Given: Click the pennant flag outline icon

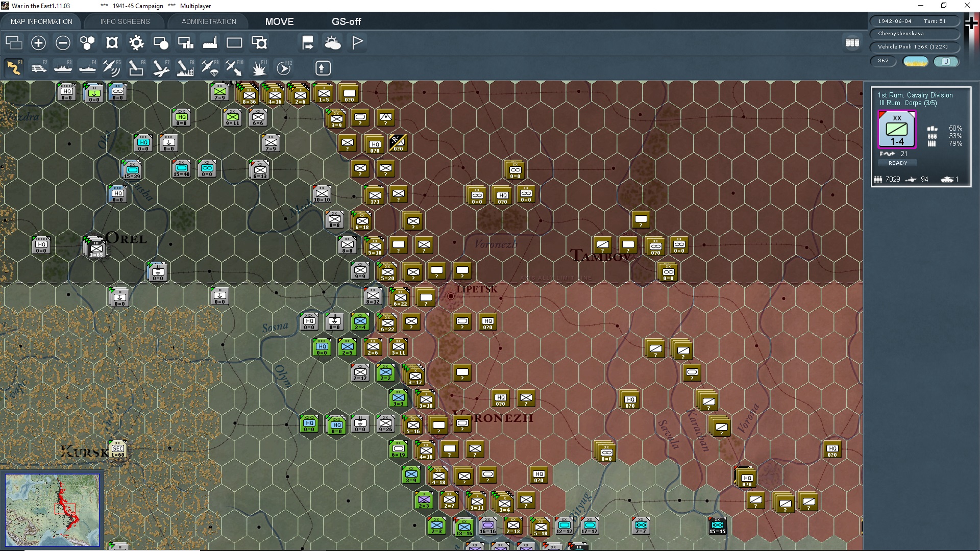Looking at the screenshot, I should pos(357,43).
